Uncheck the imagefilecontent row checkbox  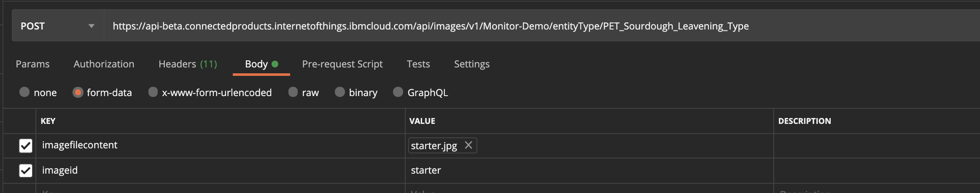(x=26, y=146)
